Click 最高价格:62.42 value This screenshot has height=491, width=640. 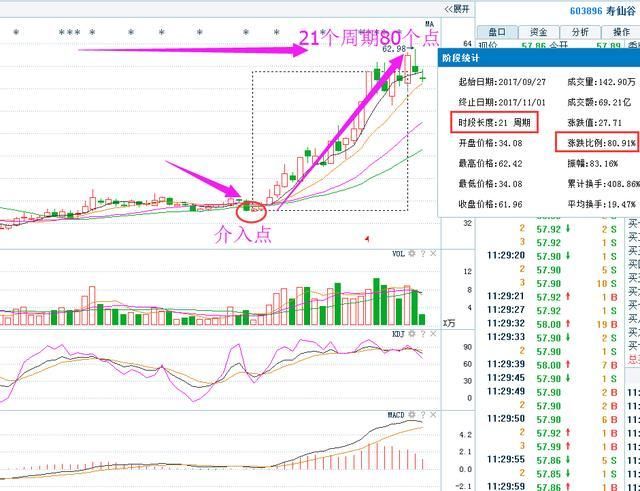(490, 164)
